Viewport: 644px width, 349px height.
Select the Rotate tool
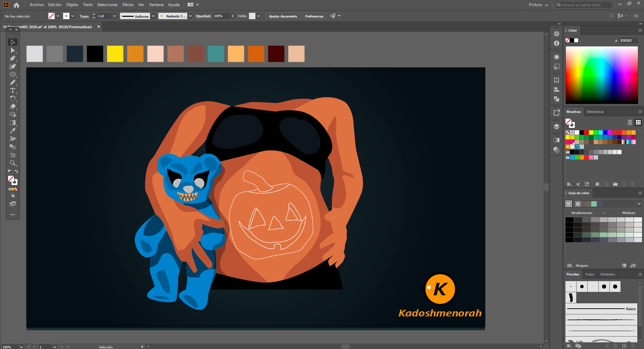point(13,98)
